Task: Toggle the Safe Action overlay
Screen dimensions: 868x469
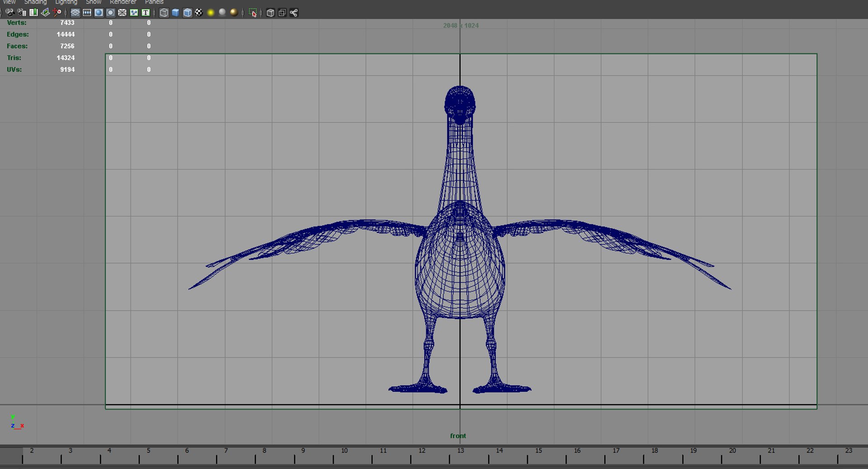Action: coord(134,13)
